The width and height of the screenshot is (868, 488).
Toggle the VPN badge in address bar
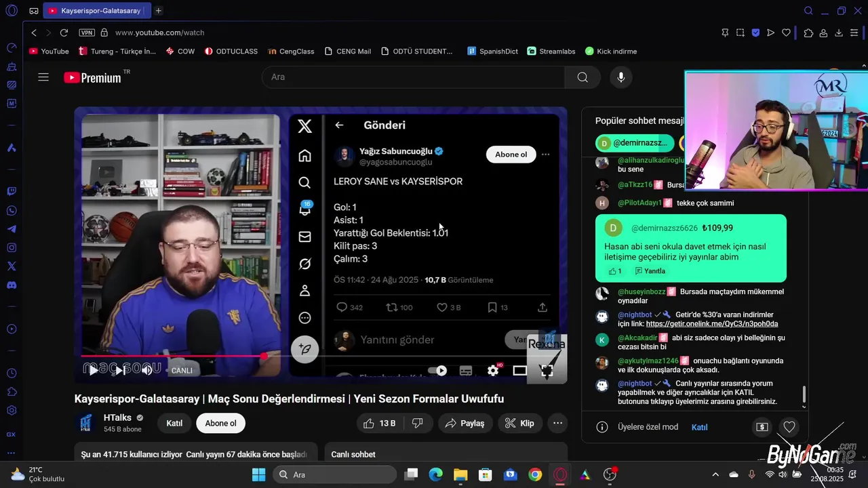(87, 33)
